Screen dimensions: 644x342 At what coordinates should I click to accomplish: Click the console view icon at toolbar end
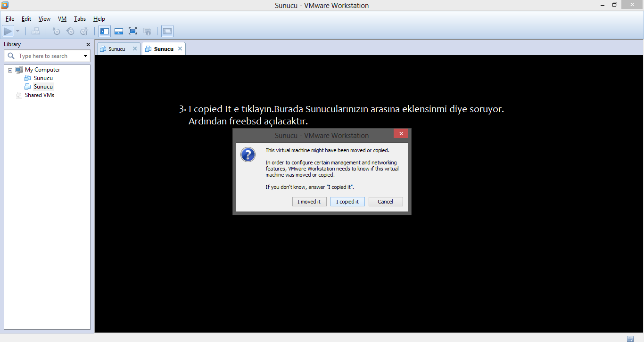tap(167, 32)
